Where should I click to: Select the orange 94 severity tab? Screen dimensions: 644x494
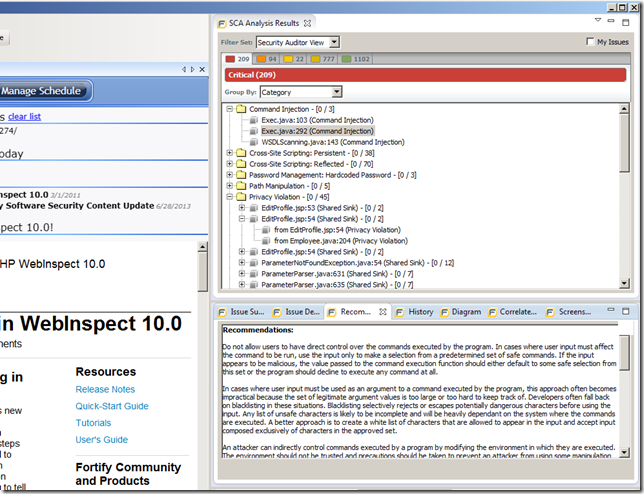[x=266, y=59]
